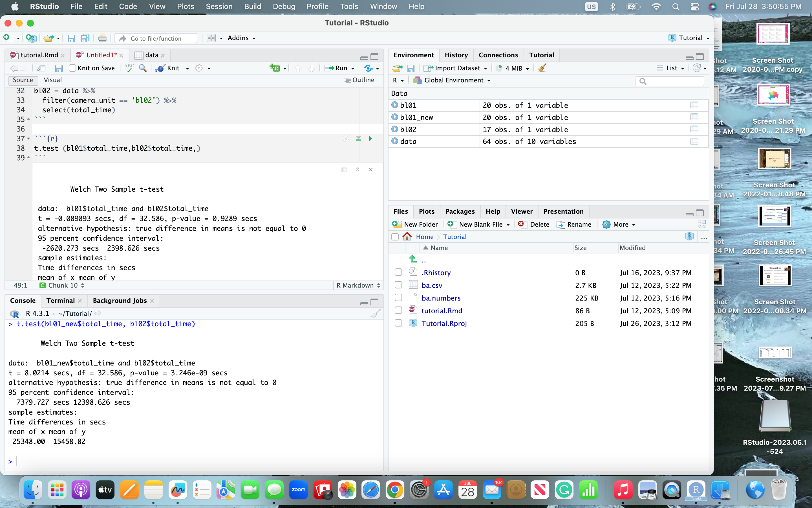Click the Home breadcrumb link
Image resolution: width=812 pixels, height=508 pixels.
click(x=424, y=237)
